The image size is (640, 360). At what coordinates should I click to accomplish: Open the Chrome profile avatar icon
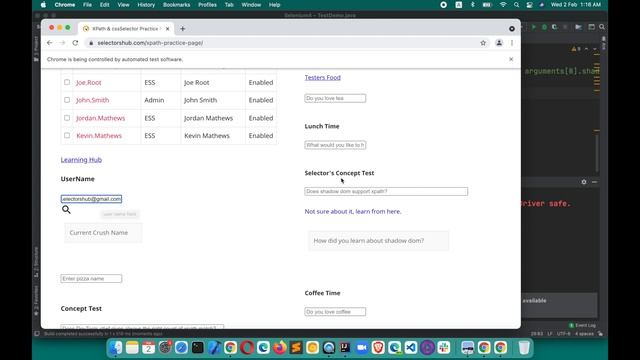point(499,43)
